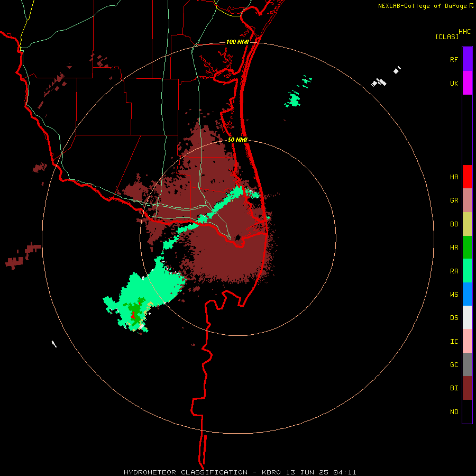This screenshot has height=476, width=476.
Task: Click the 100 NMI range ring label
Action: (x=237, y=42)
